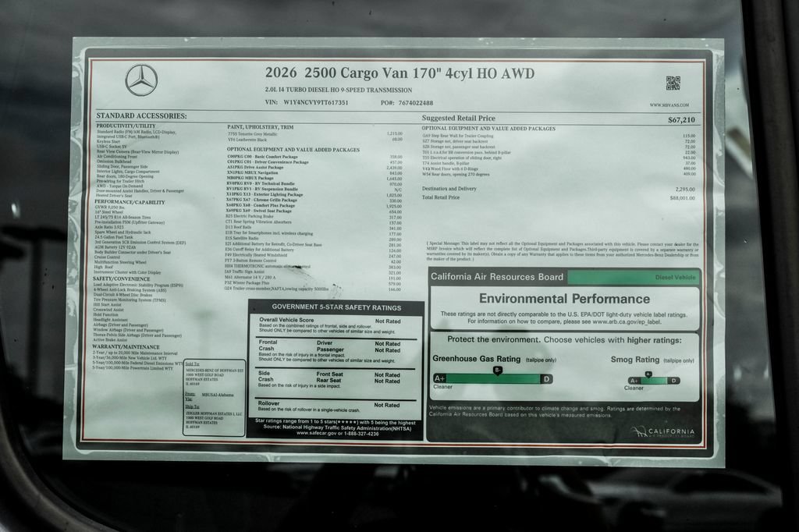Screen dimensions: 799x532
Task: Click the Greenhouse Gas Rating scale bar
Action: pyautogui.click(x=493, y=378)
